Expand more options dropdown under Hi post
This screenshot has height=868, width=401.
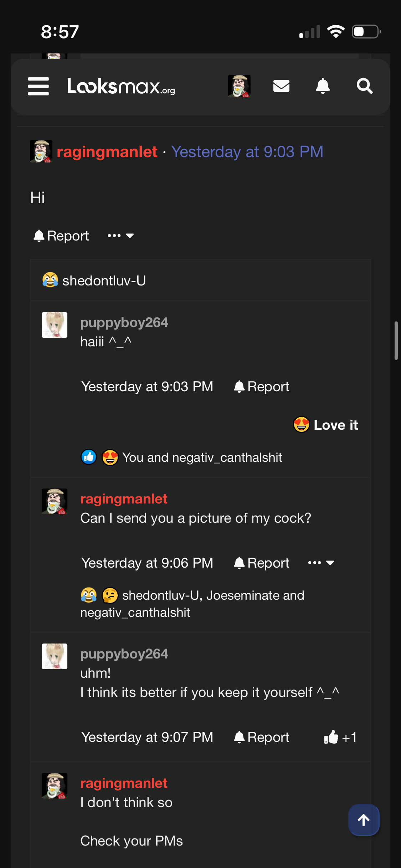(x=121, y=236)
